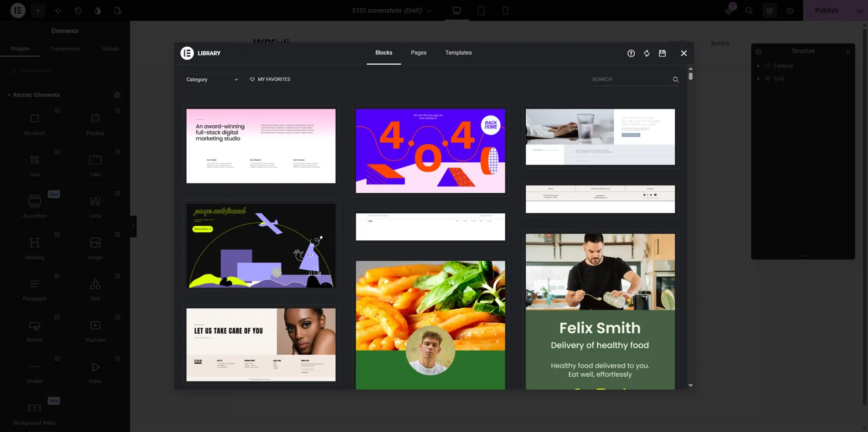Select the Video widget

(x=95, y=372)
